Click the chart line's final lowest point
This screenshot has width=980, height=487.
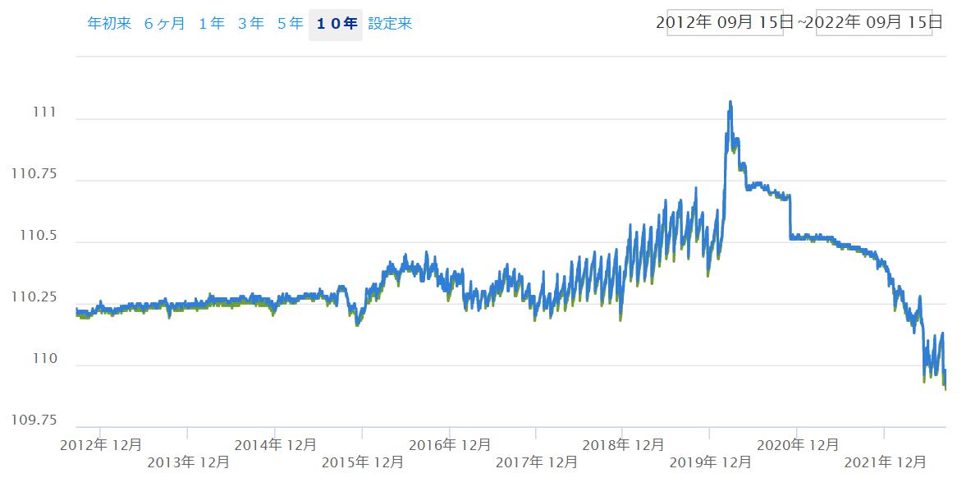pos(945,388)
